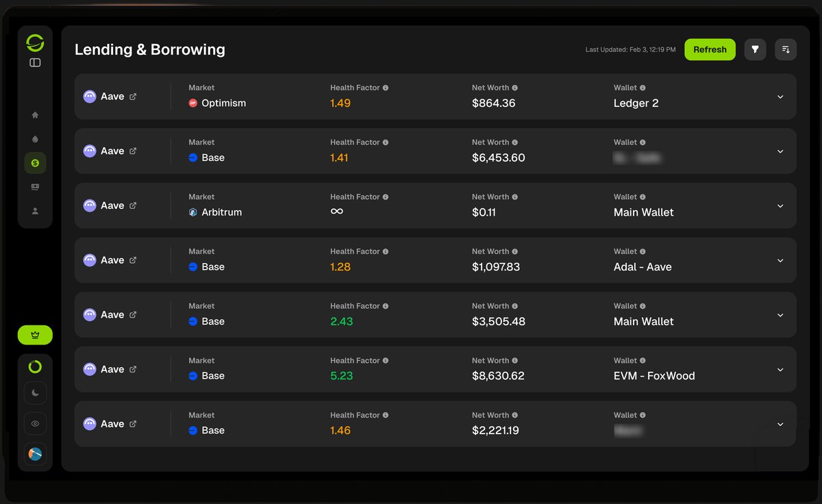Expand the EVM - FoxWood position details
This screenshot has width=822, height=504.
pos(780,369)
